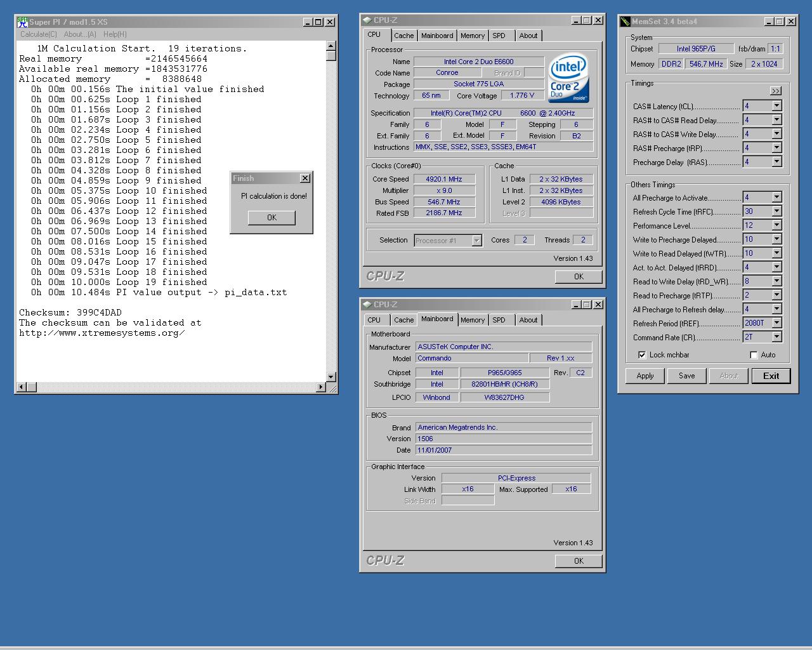812x650 pixels.
Task: Click the Rated FSB 2186.7 MHz value
Action: click(444, 213)
